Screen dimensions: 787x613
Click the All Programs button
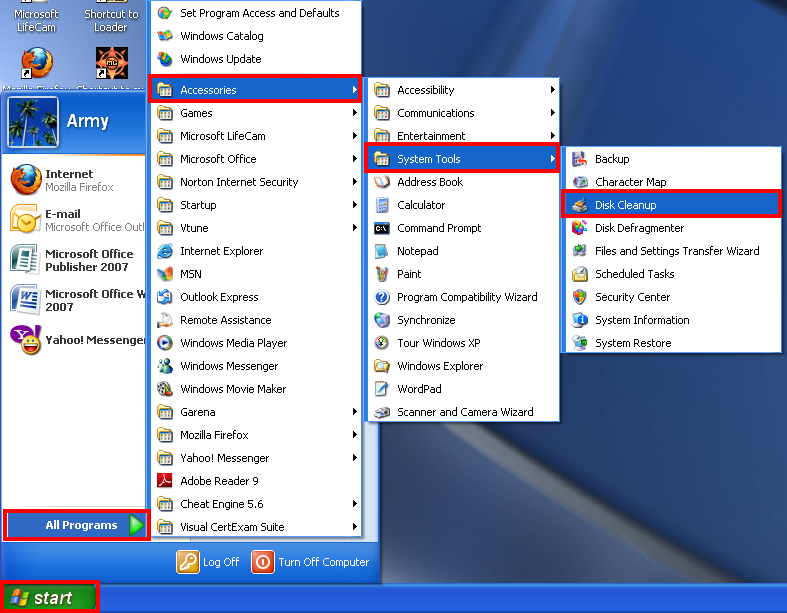tap(76, 525)
